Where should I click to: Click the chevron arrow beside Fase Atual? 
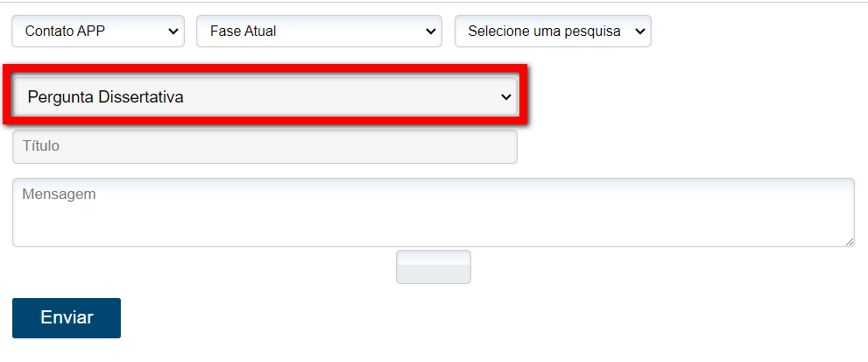tap(429, 32)
